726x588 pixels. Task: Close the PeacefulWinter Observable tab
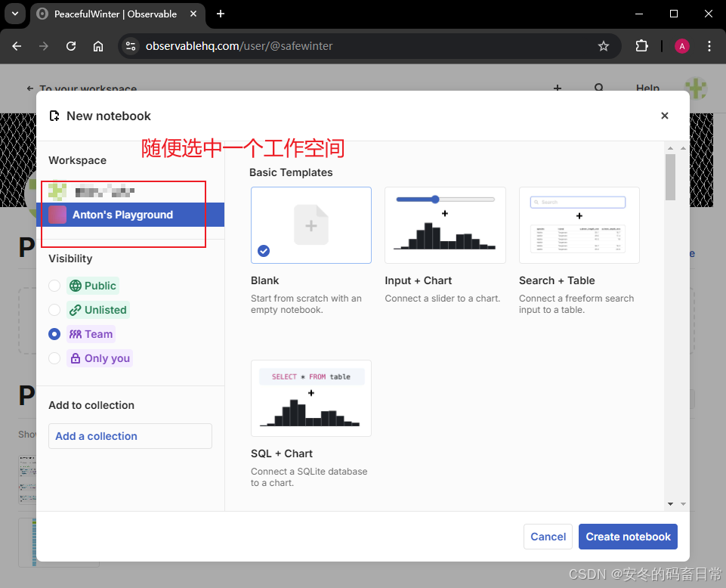coord(193,14)
